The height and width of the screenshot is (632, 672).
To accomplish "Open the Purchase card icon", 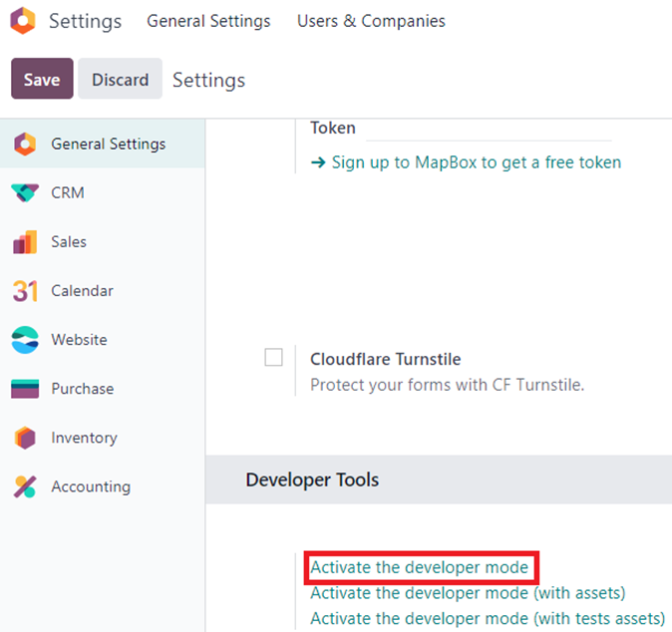I will click(x=25, y=389).
